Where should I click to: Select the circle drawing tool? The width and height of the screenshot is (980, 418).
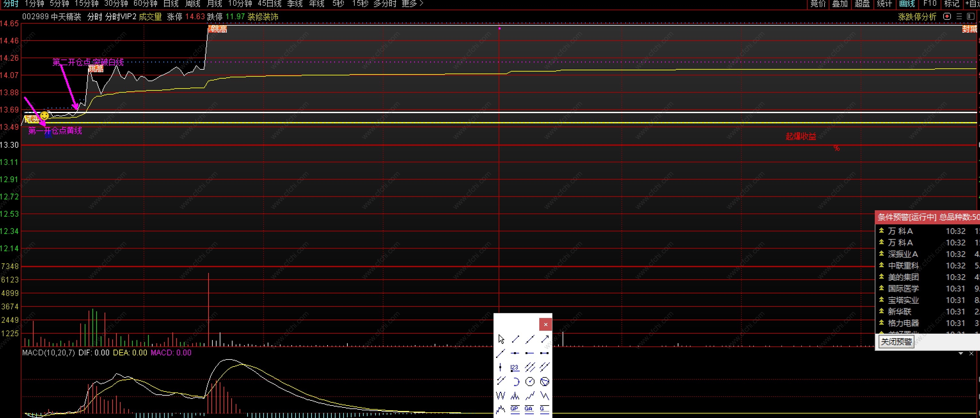coord(530,382)
